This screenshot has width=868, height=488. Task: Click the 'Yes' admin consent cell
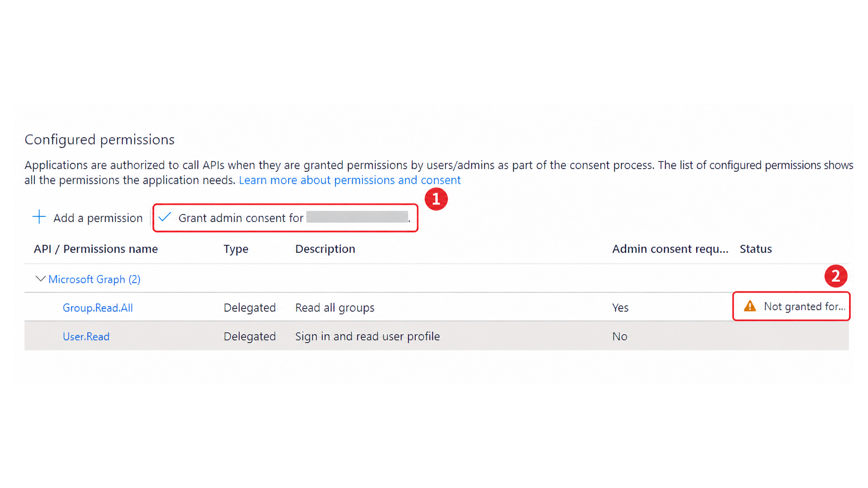pos(620,308)
